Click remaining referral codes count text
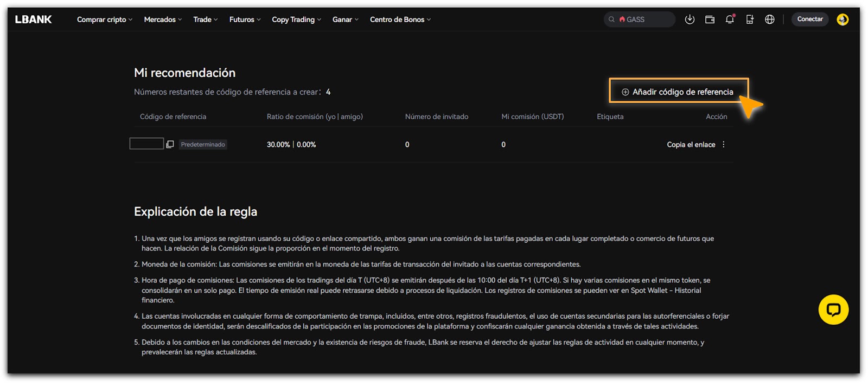 tap(232, 92)
